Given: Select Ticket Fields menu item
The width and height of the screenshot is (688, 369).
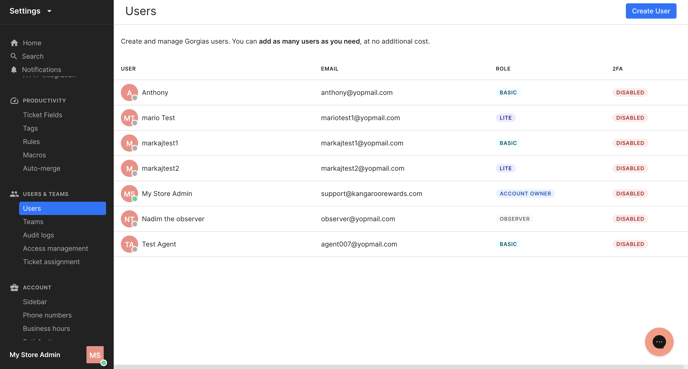Looking at the screenshot, I should tap(43, 115).
